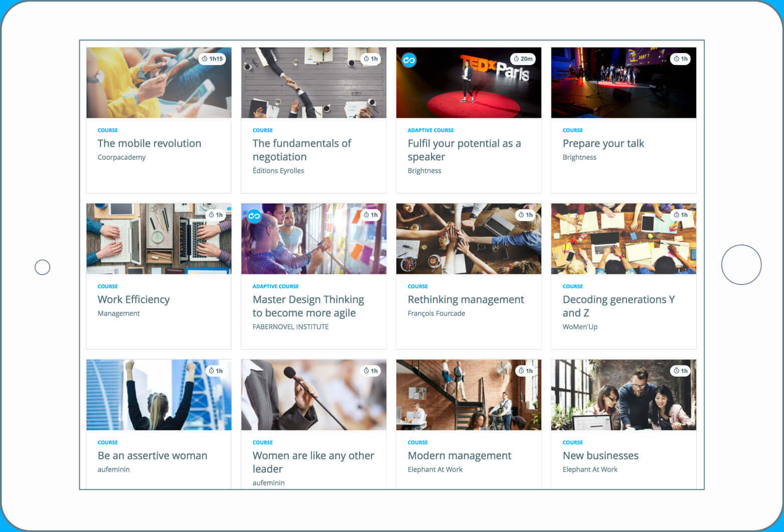Click the François Fourcade author name

point(436,314)
